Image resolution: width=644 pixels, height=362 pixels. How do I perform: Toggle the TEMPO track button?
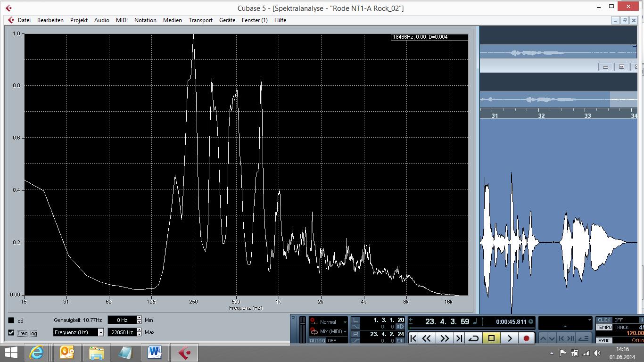coord(604,327)
